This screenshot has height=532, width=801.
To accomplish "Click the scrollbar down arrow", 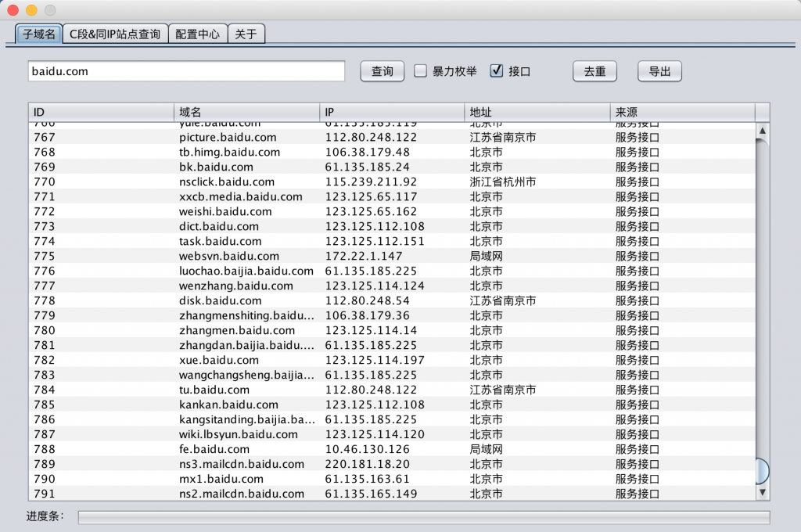I will click(x=763, y=492).
